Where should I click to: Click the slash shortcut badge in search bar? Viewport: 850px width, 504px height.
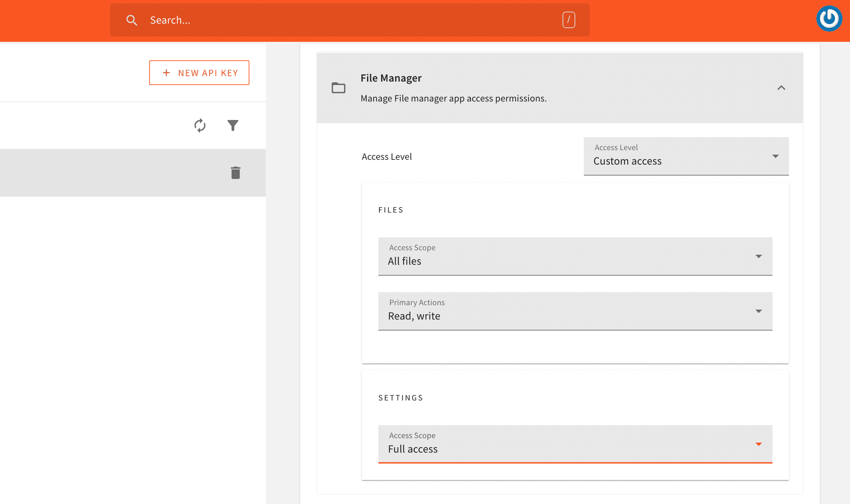pyautogui.click(x=569, y=20)
